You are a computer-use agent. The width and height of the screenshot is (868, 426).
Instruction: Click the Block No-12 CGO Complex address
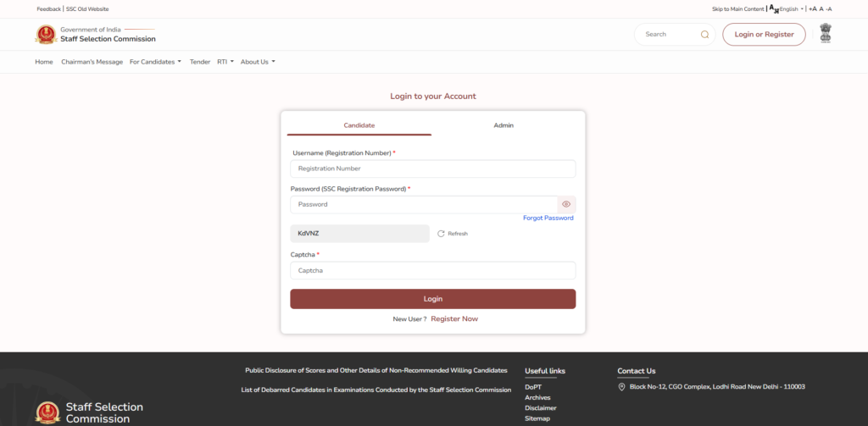pos(717,387)
